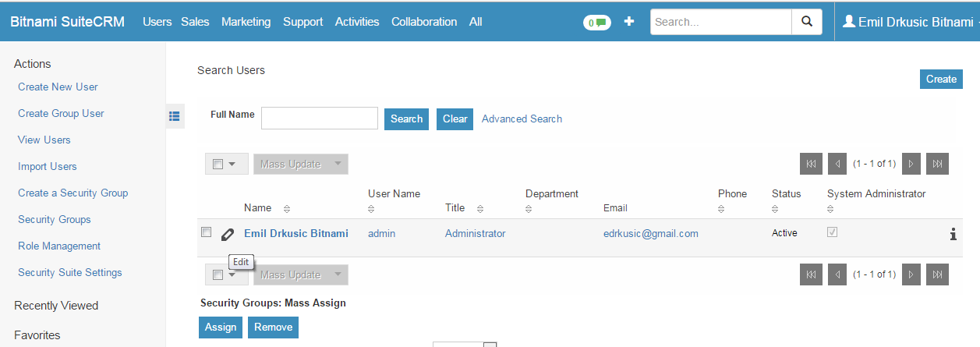Viewport: 980px width, 347px height.
Task: Open the Advanced Search link
Action: [x=522, y=119]
